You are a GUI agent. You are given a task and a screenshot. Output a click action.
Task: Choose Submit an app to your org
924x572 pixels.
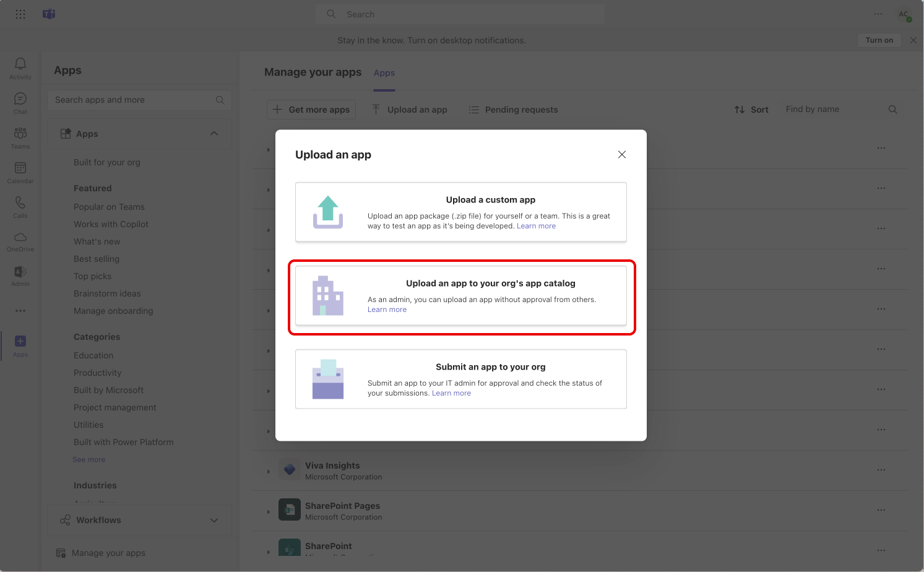tap(461, 379)
